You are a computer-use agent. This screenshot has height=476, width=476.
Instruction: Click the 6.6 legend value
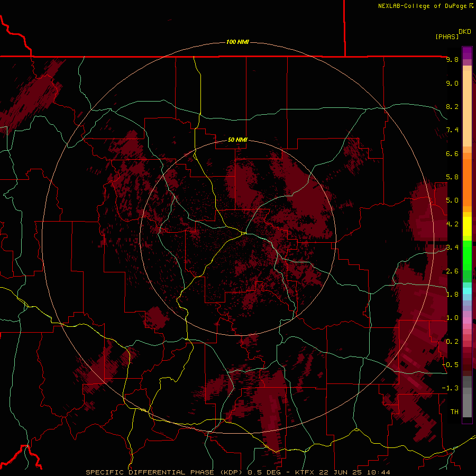[x=452, y=153]
